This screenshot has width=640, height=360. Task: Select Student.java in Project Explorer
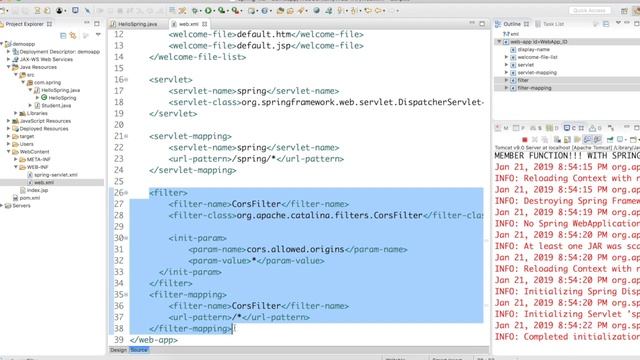(56, 105)
